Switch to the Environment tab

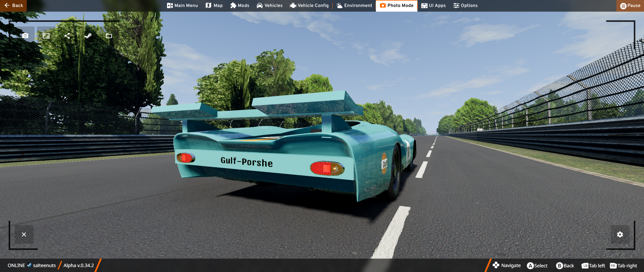[354, 6]
